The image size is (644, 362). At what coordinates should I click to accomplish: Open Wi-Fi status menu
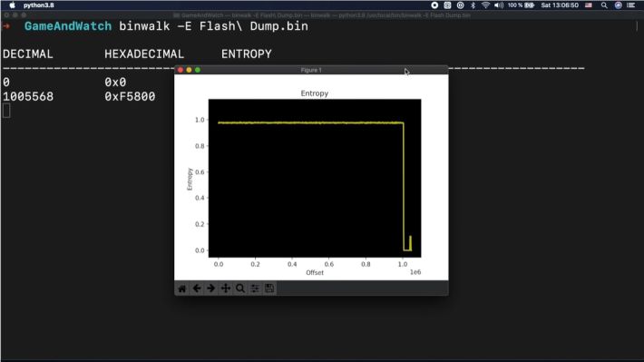485,5
